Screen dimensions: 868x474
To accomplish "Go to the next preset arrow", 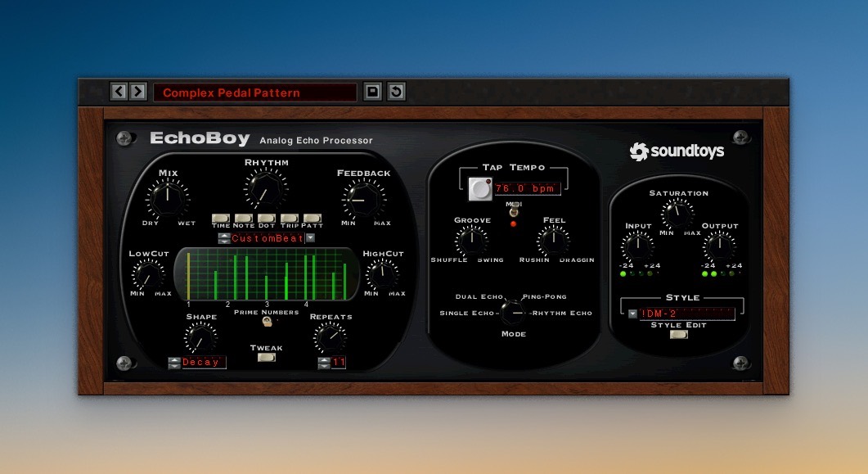I will click(138, 92).
